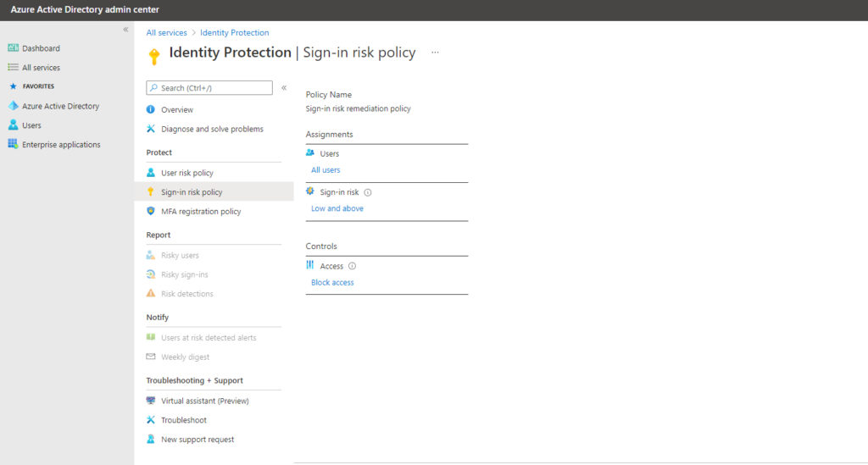This screenshot has width=868, height=465.
Task: Click the Diagnose and solve problems wrench icon
Action: [151, 129]
